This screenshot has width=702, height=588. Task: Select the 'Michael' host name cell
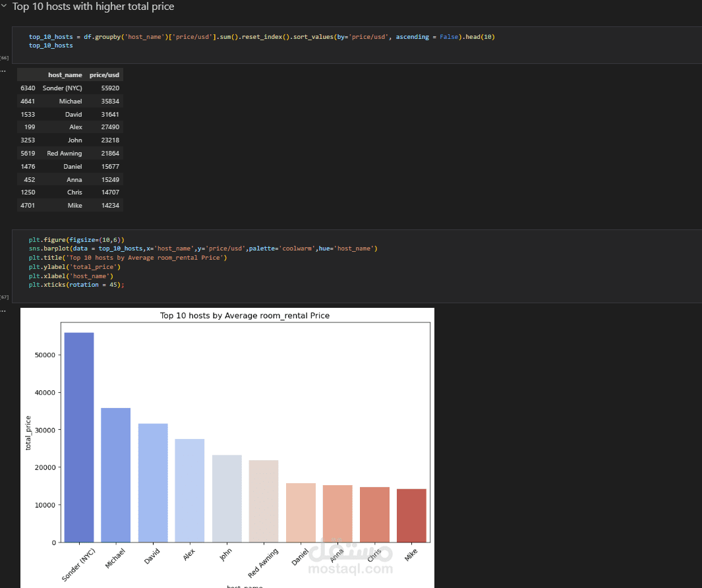[x=71, y=102]
